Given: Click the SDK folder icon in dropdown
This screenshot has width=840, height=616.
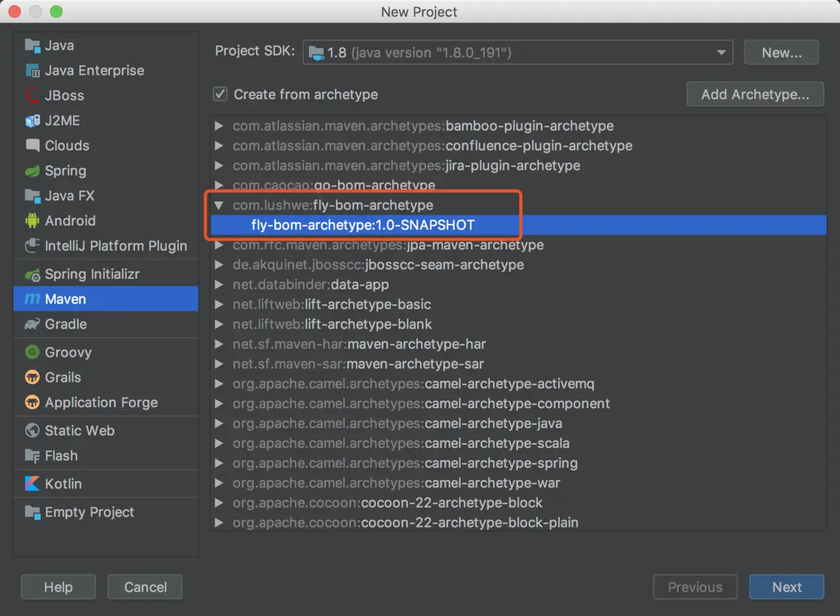Looking at the screenshot, I should [315, 52].
